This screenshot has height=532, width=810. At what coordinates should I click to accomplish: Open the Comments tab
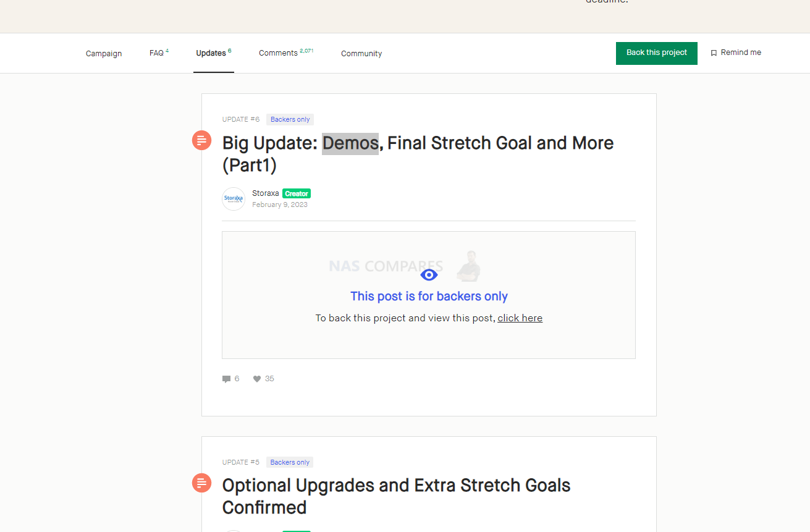click(286, 53)
